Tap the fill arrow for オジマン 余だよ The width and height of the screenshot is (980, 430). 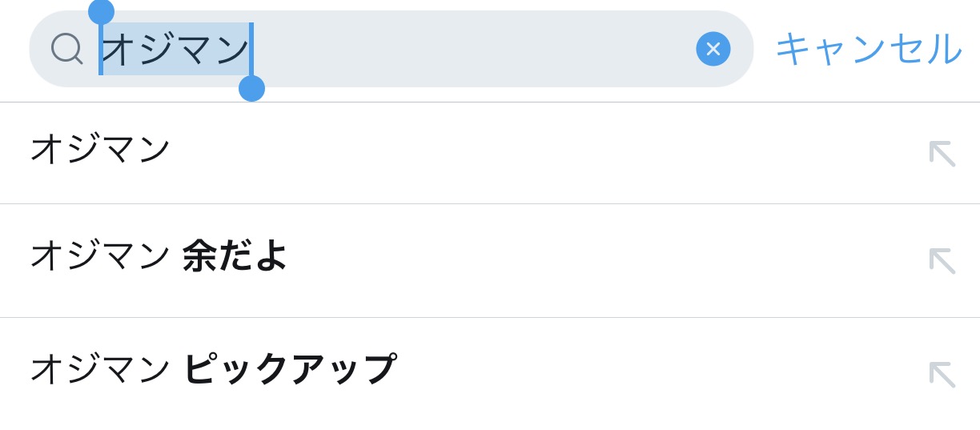coord(942,260)
